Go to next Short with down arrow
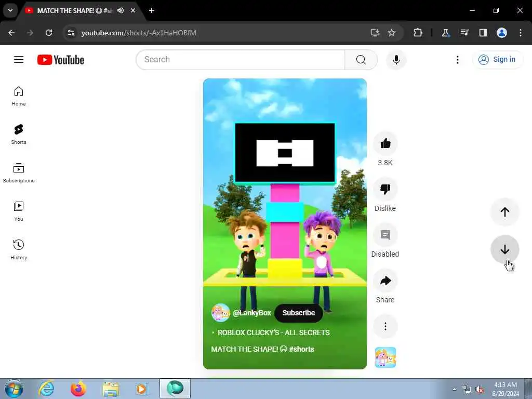The height and width of the screenshot is (399, 532). [x=504, y=249]
